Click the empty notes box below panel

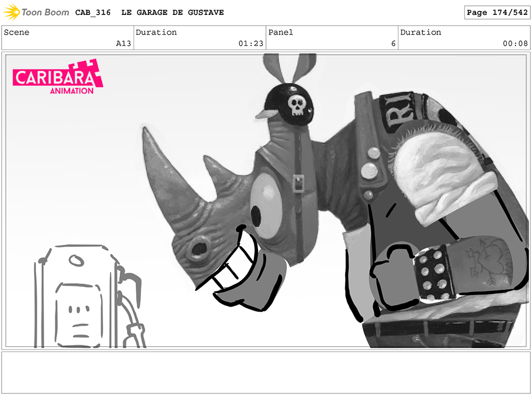(x=266, y=373)
